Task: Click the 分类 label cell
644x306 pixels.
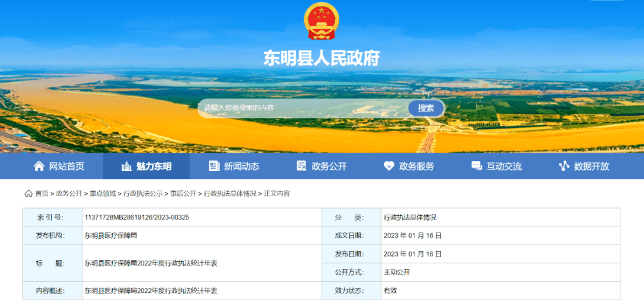Action: click(x=351, y=217)
